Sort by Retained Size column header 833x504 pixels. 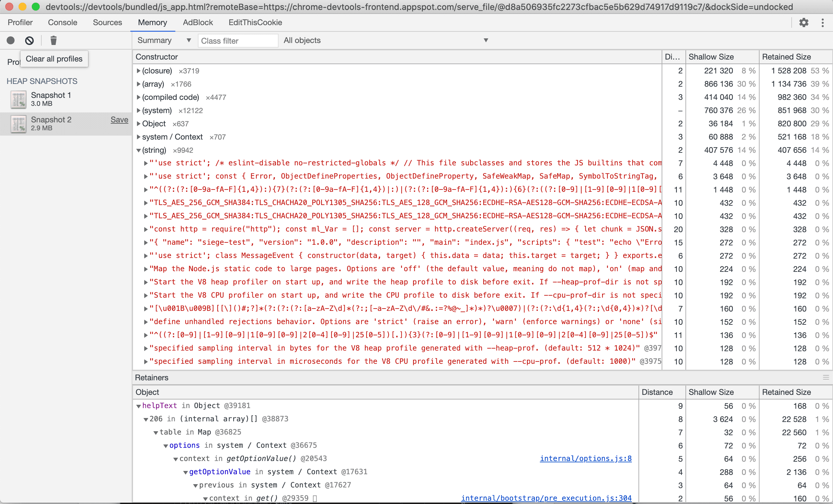point(786,57)
